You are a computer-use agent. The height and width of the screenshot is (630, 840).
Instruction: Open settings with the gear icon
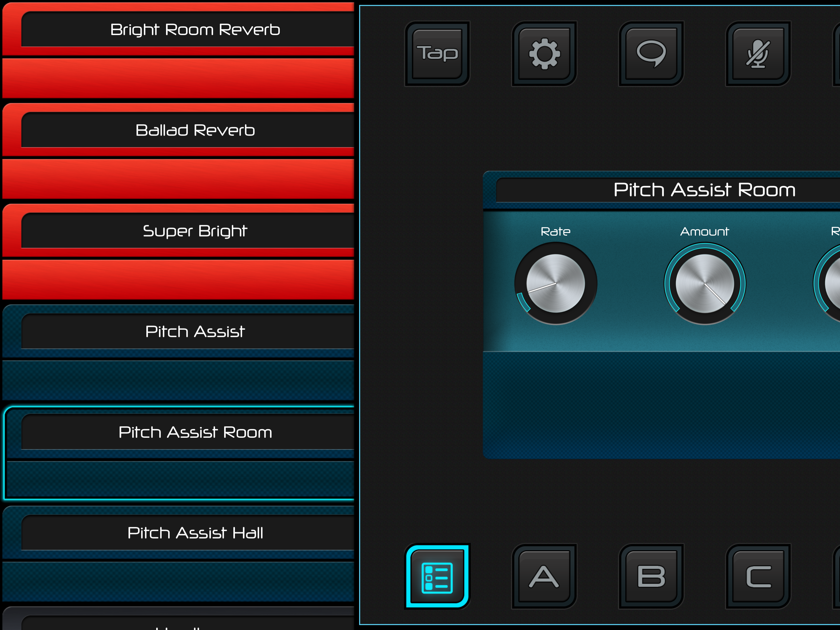click(544, 54)
